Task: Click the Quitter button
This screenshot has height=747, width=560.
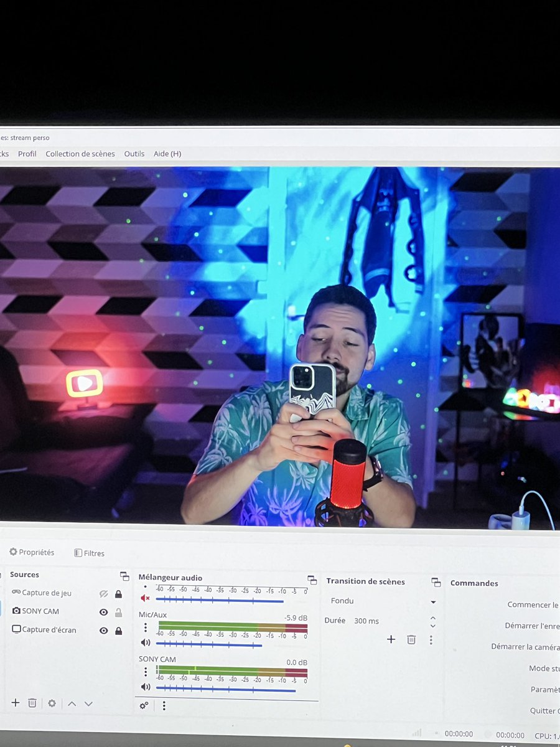Action: tap(544, 711)
